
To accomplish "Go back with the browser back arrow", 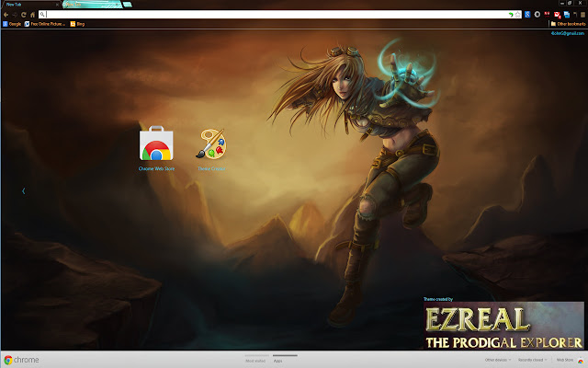I will tap(6, 15).
